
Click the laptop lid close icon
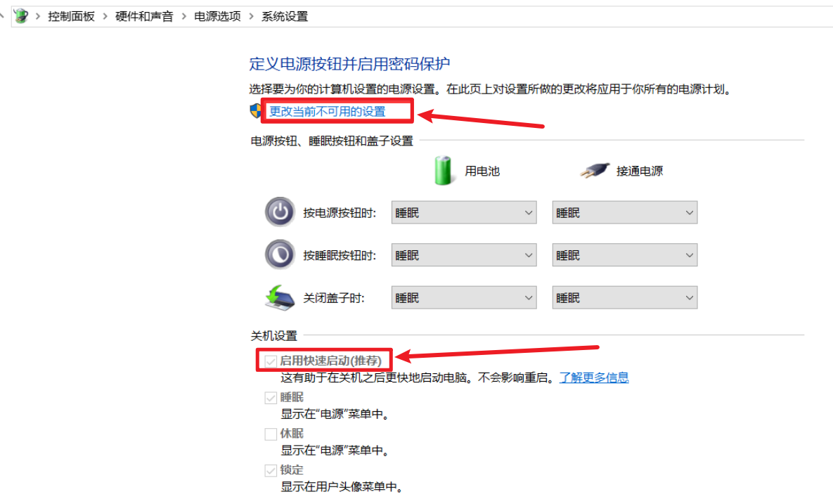(280, 297)
